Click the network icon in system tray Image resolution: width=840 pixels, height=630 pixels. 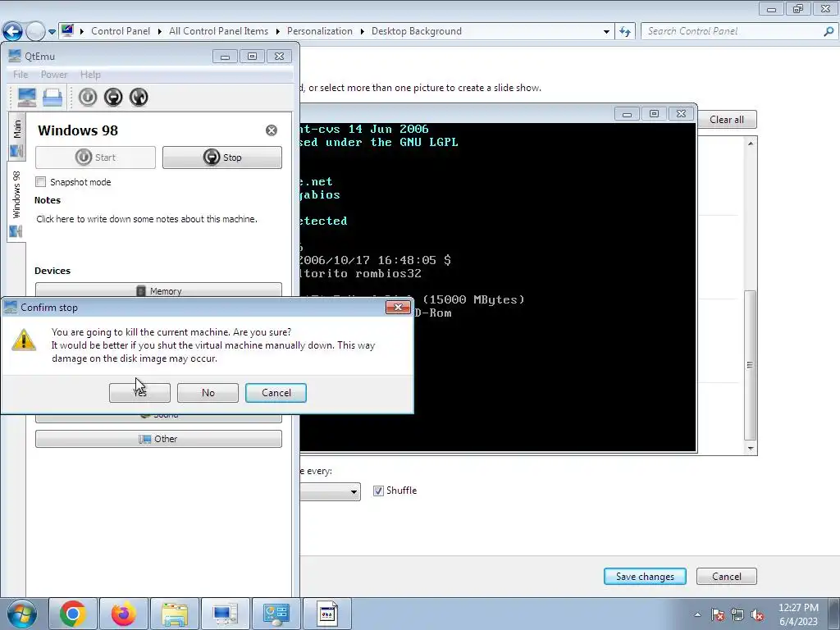point(737,614)
